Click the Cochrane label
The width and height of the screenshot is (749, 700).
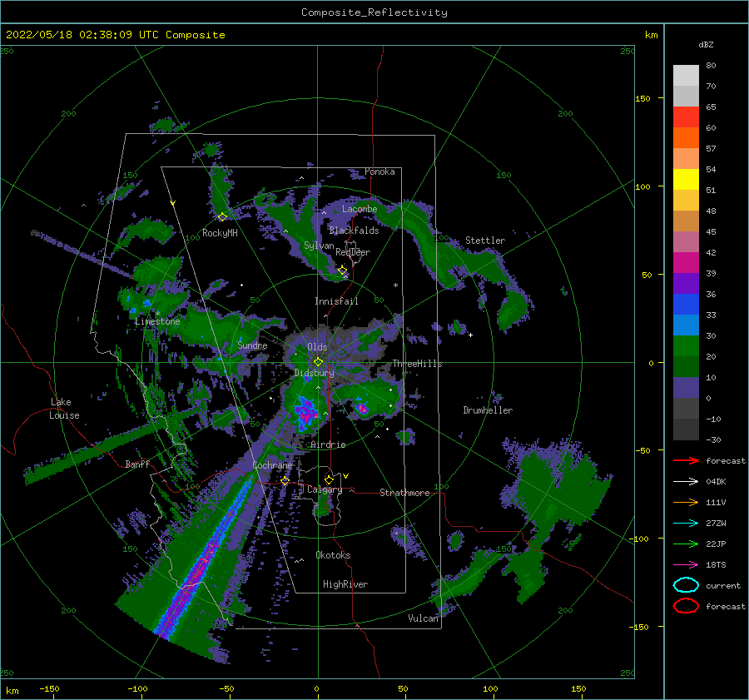pos(272,465)
